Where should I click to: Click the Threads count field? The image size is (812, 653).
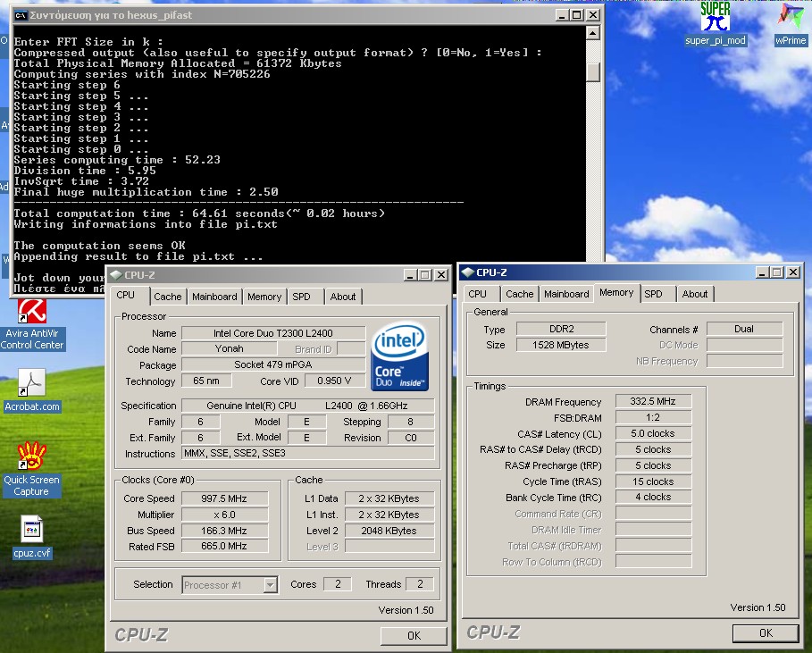click(420, 584)
